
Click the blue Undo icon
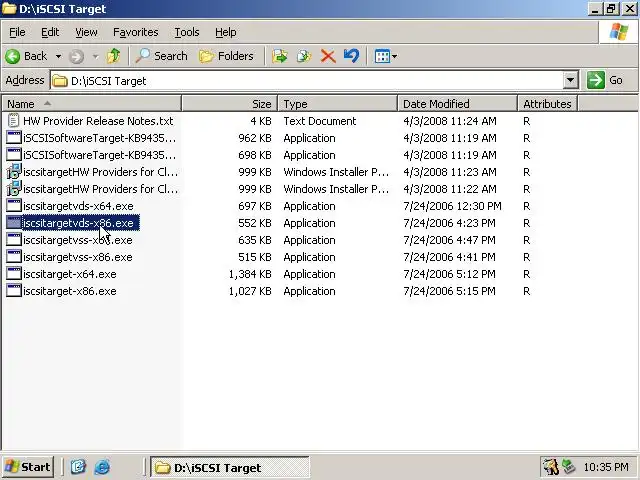coord(351,56)
